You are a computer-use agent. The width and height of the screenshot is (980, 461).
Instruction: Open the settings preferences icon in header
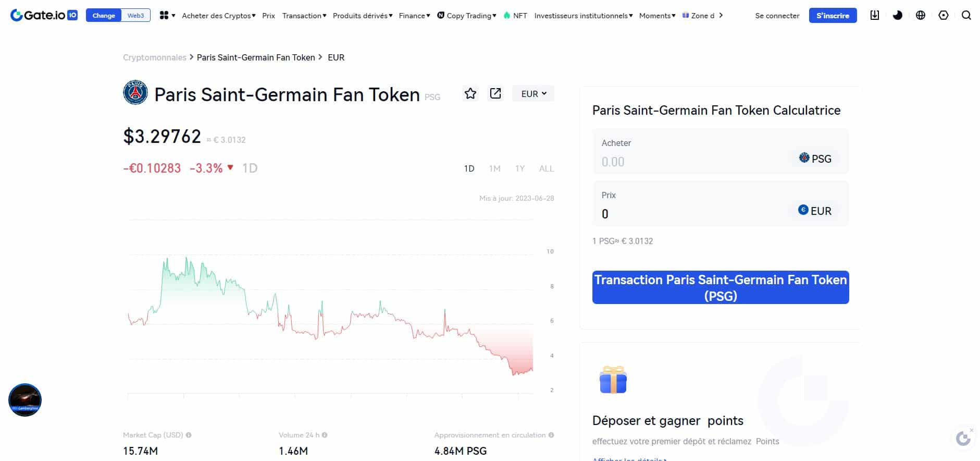944,15
